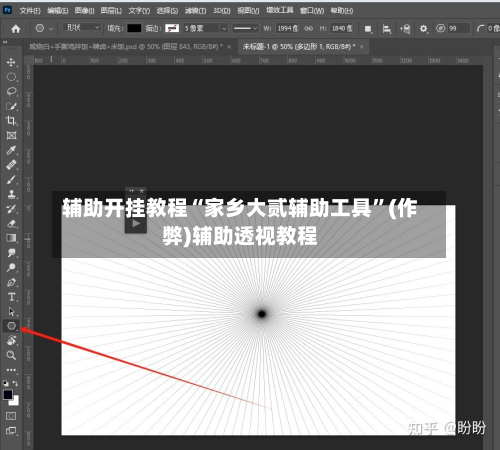
Task: Open the 文字(Y) menu
Action: [x=139, y=11]
